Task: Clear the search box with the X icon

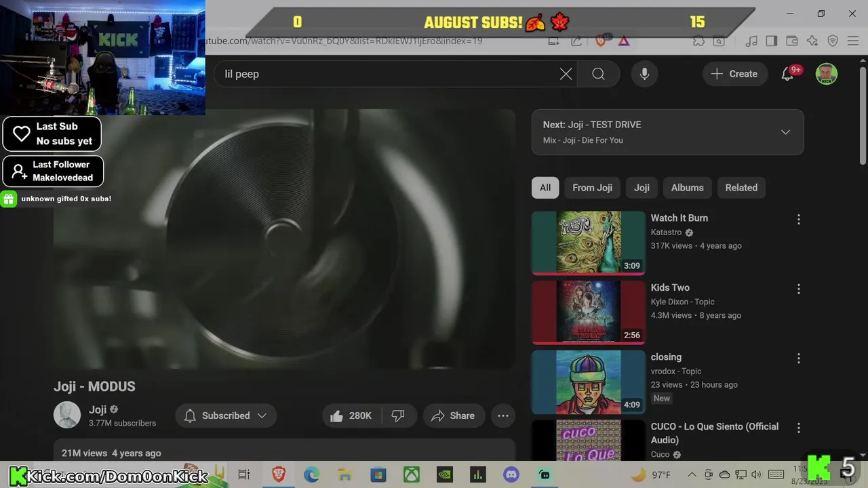Action: [x=566, y=74]
